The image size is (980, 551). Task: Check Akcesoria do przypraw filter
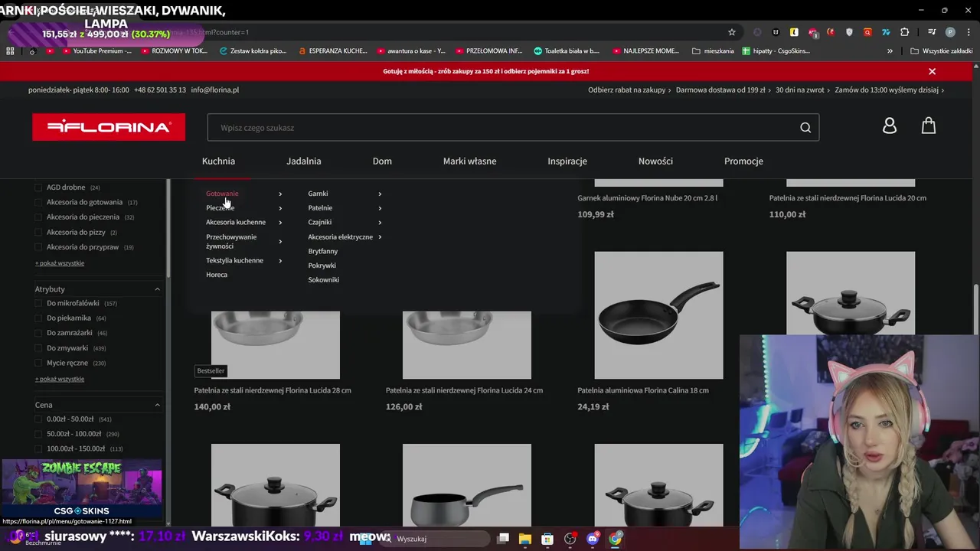pyautogui.click(x=39, y=247)
